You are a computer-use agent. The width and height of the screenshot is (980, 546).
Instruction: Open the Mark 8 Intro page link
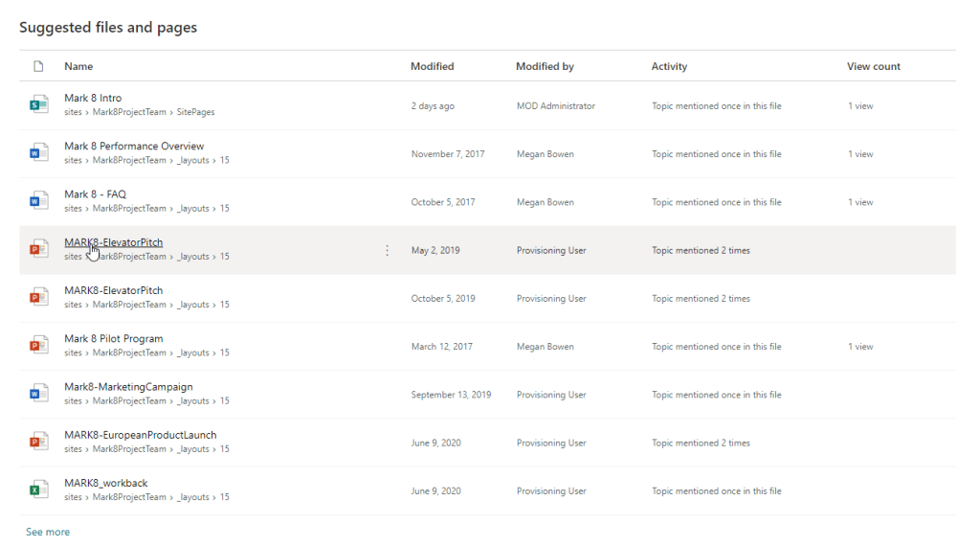point(93,98)
